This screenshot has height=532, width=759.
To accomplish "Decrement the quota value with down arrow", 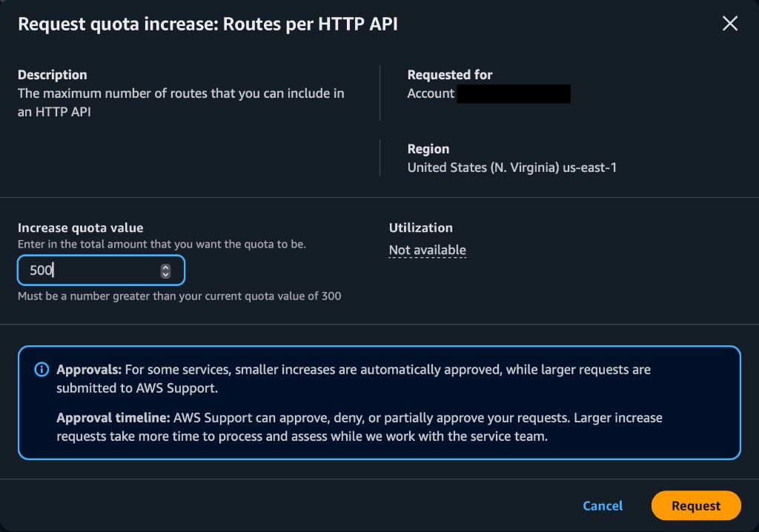I will coord(165,274).
